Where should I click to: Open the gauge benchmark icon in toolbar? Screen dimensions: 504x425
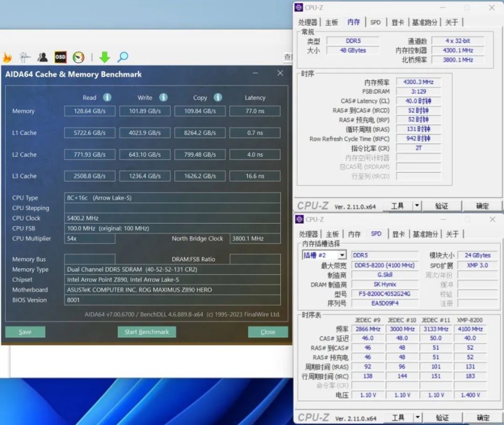78,57
